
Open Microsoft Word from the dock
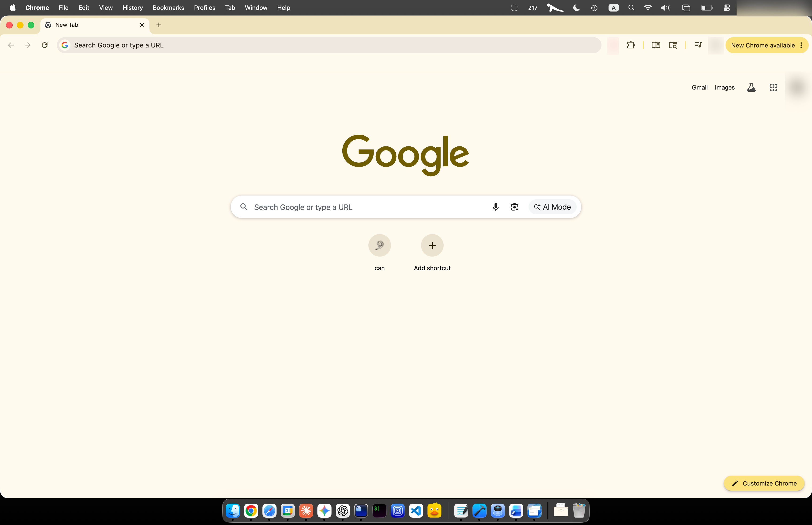(516, 510)
